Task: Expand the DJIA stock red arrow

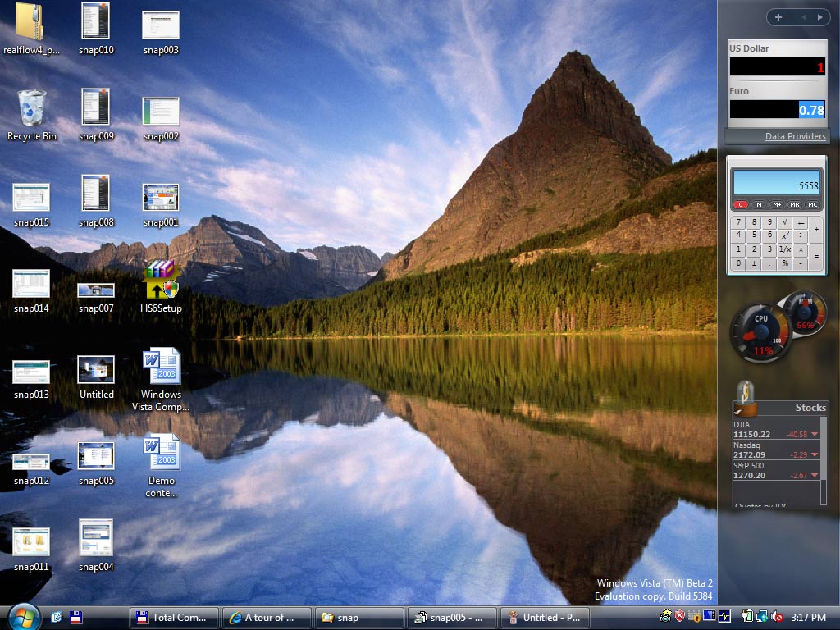Action: (x=814, y=435)
